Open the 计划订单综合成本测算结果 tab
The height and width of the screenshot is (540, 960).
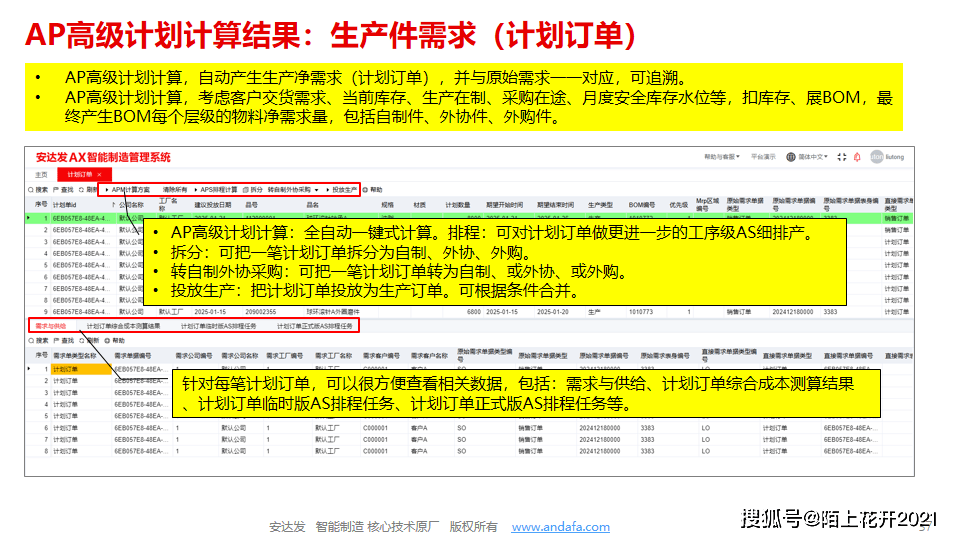(123, 326)
